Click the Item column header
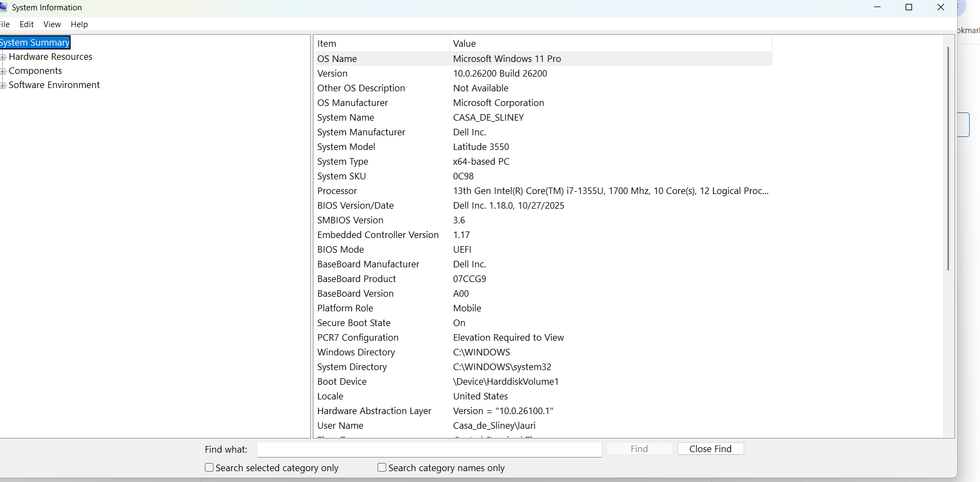 coord(382,43)
